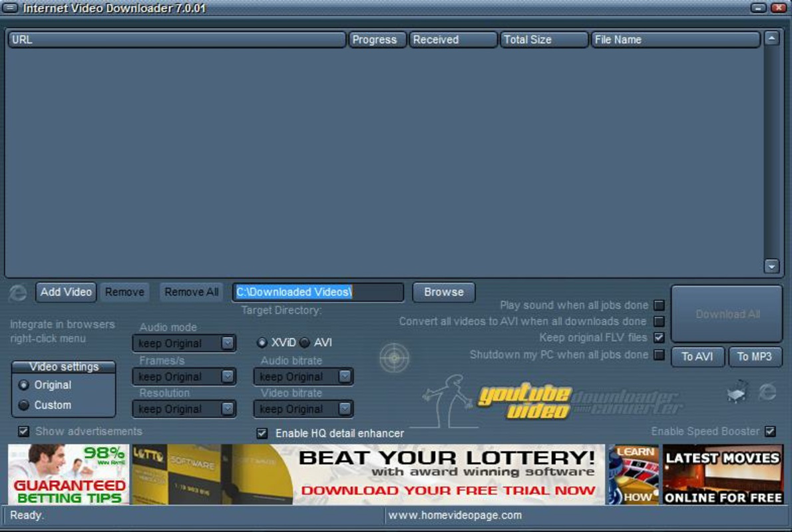
Task: Click www.homevideopage.com in status bar
Action: coord(455,515)
